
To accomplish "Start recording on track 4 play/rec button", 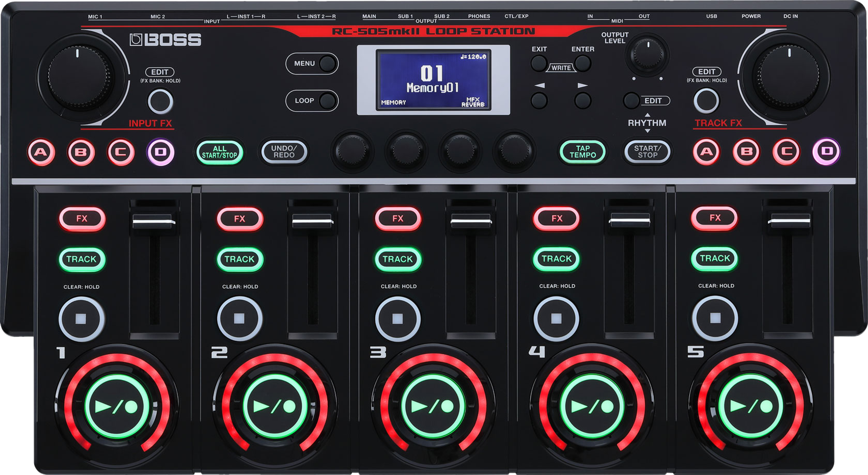I will [592, 406].
